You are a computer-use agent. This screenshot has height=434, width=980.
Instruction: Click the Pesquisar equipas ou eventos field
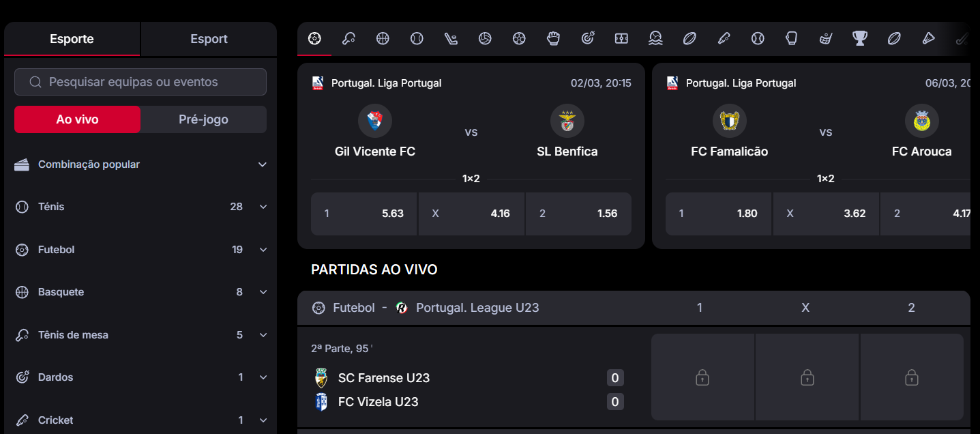[140, 82]
